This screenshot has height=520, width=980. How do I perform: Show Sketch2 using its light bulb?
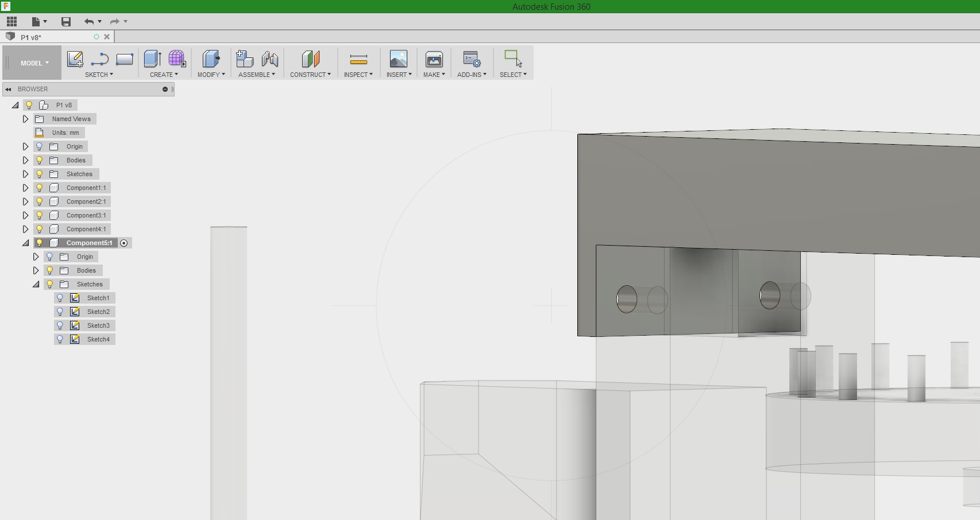click(x=60, y=312)
